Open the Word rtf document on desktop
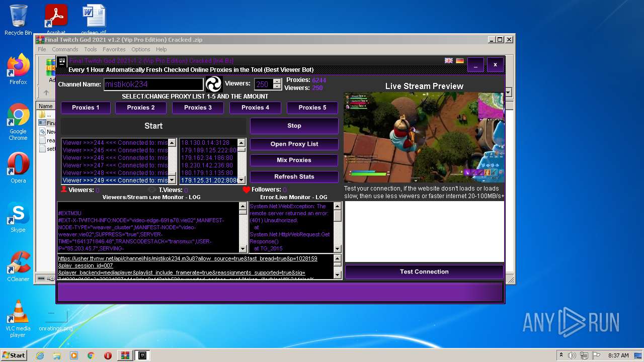 click(94, 19)
